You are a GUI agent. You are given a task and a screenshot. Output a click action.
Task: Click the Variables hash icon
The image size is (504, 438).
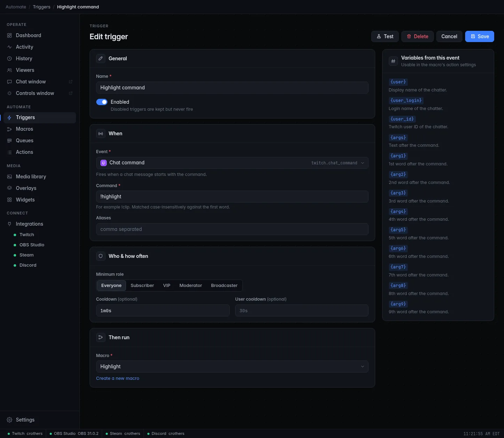tap(393, 61)
